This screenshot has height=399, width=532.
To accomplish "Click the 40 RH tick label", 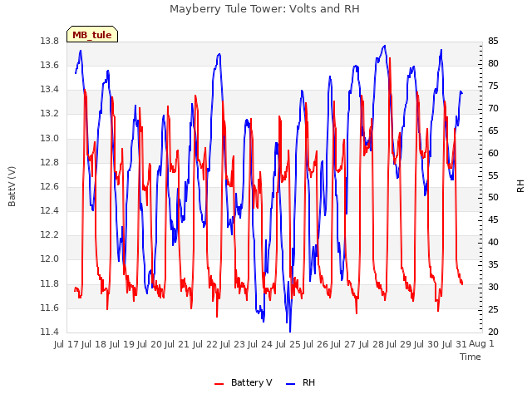I will tap(493, 243).
